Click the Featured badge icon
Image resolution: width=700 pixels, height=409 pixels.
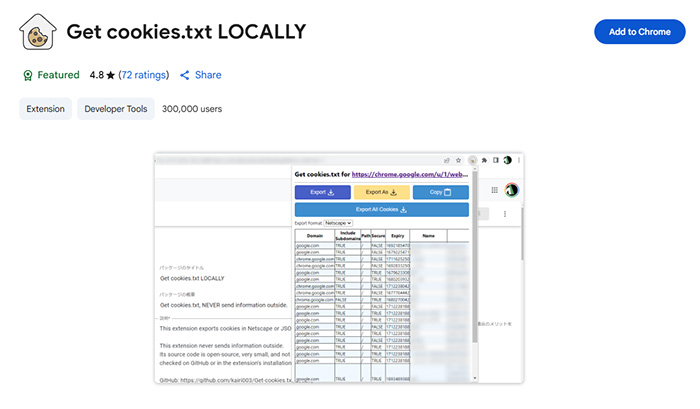[x=27, y=75]
